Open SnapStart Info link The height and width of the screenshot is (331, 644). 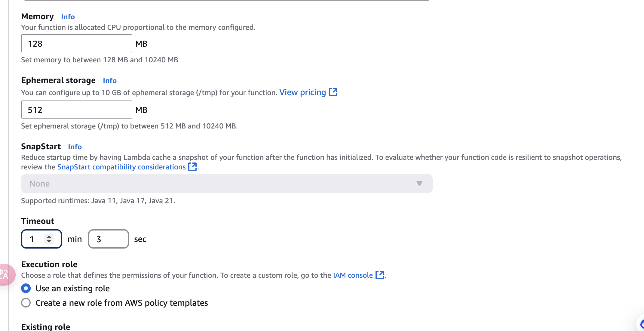pyautogui.click(x=75, y=147)
